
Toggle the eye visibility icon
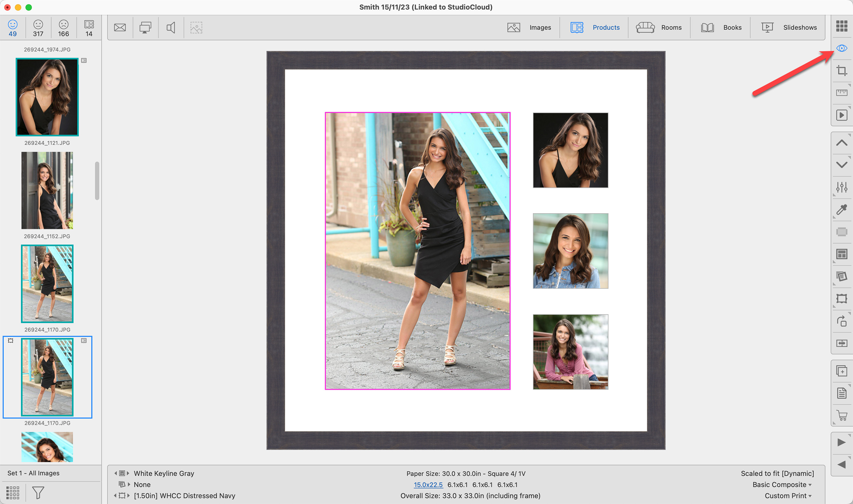[x=842, y=48]
